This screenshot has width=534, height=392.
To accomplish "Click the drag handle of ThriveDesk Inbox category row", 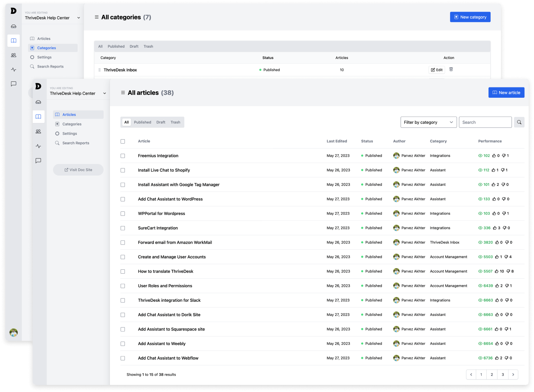I will click(x=99, y=70).
